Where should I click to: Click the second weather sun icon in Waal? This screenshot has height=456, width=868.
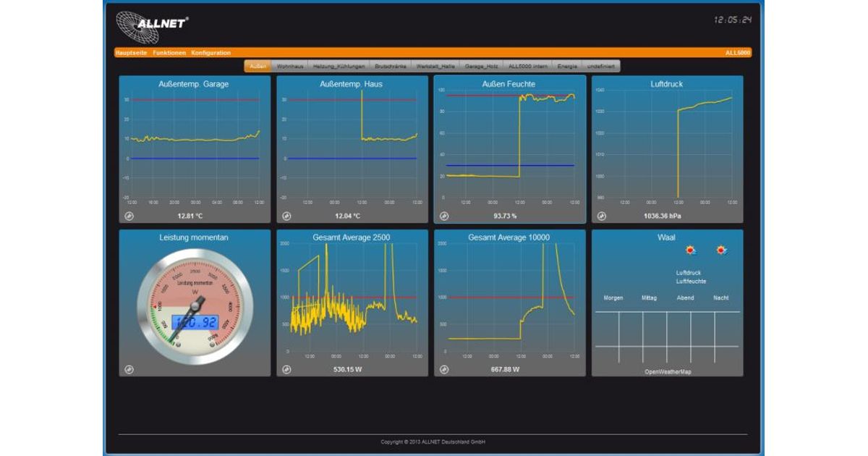point(721,250)
